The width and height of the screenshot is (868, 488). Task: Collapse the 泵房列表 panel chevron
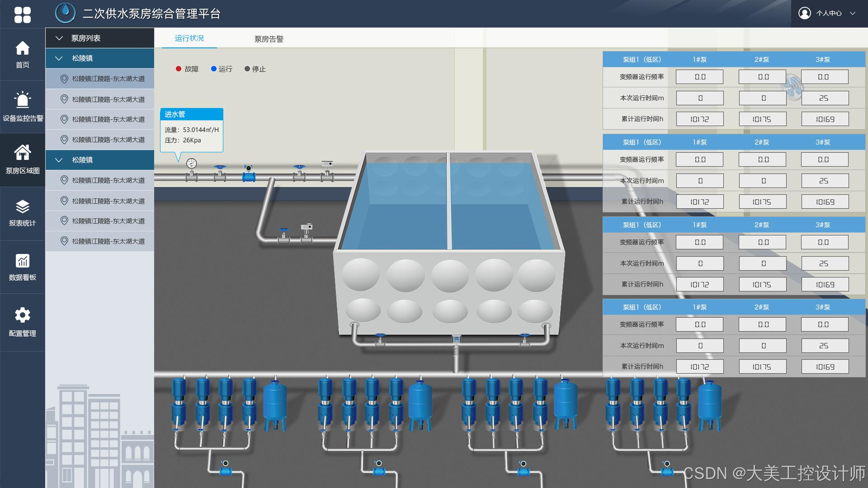click(59, 38)
